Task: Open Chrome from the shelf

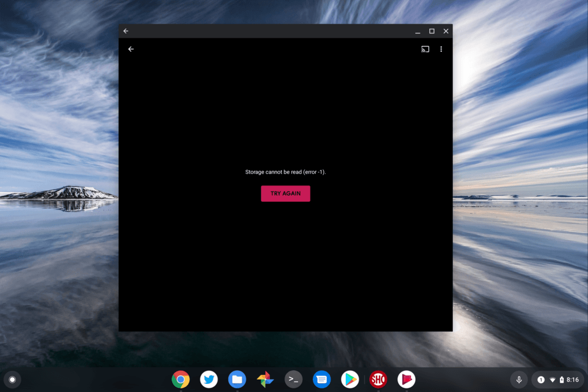Action: 181,380
